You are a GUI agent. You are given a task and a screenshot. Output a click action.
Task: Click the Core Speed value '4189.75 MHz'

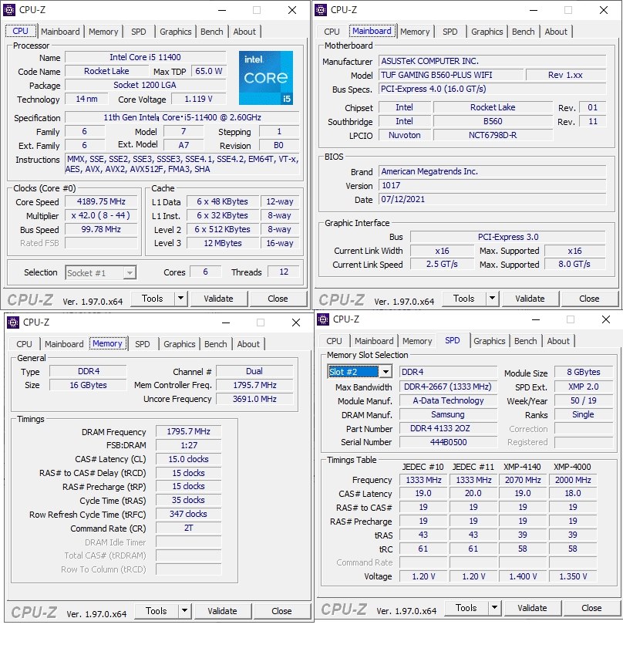pos(101,202)
